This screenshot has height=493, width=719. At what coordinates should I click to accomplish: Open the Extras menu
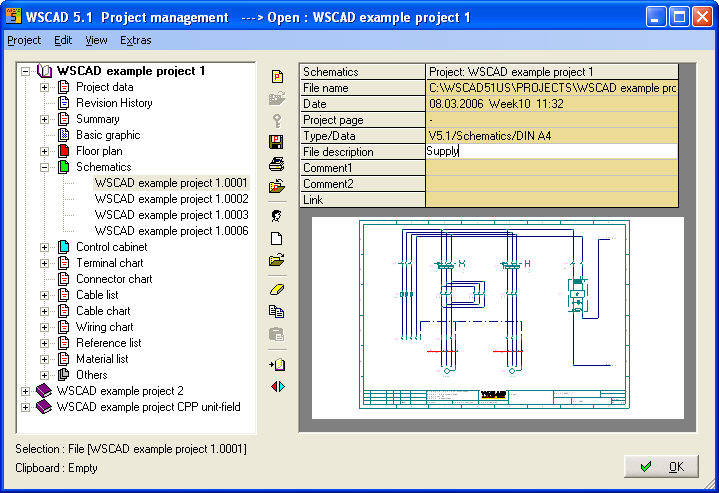pyautogui.click(x=136, y=40)
